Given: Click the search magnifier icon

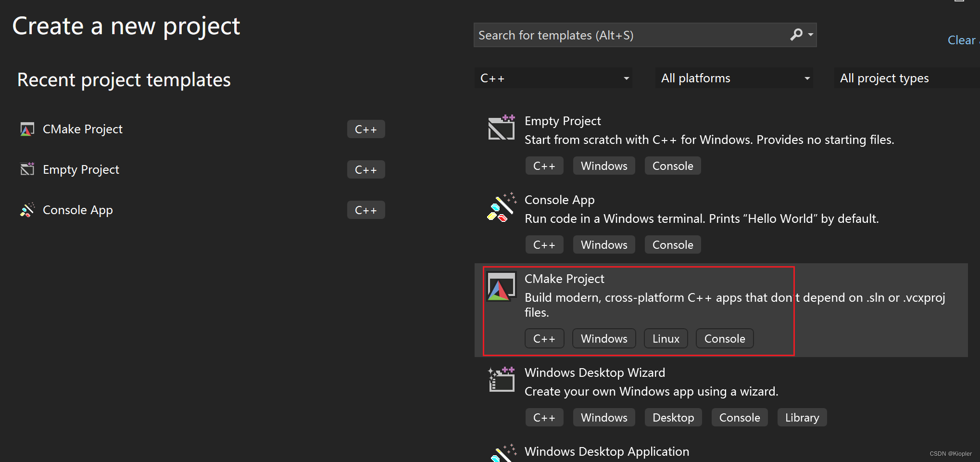Looking at the screenshot, I should pyautogui.click(x=796, y=35).
